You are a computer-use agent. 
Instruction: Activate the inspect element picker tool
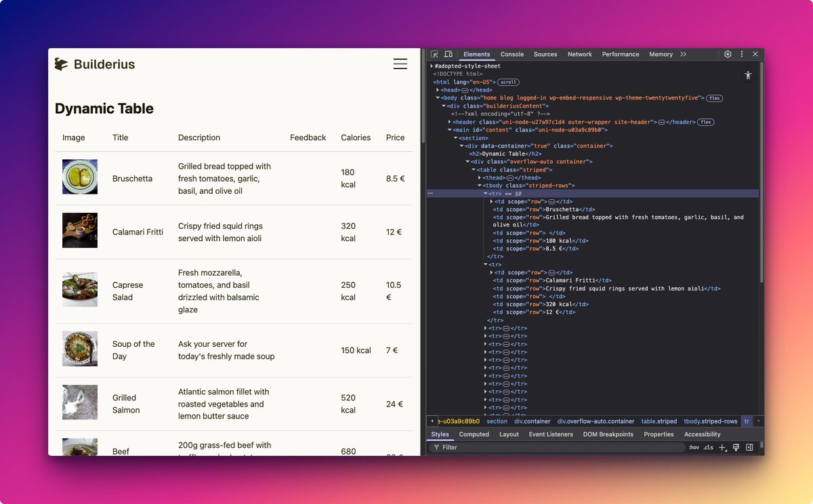click(434, 54)
